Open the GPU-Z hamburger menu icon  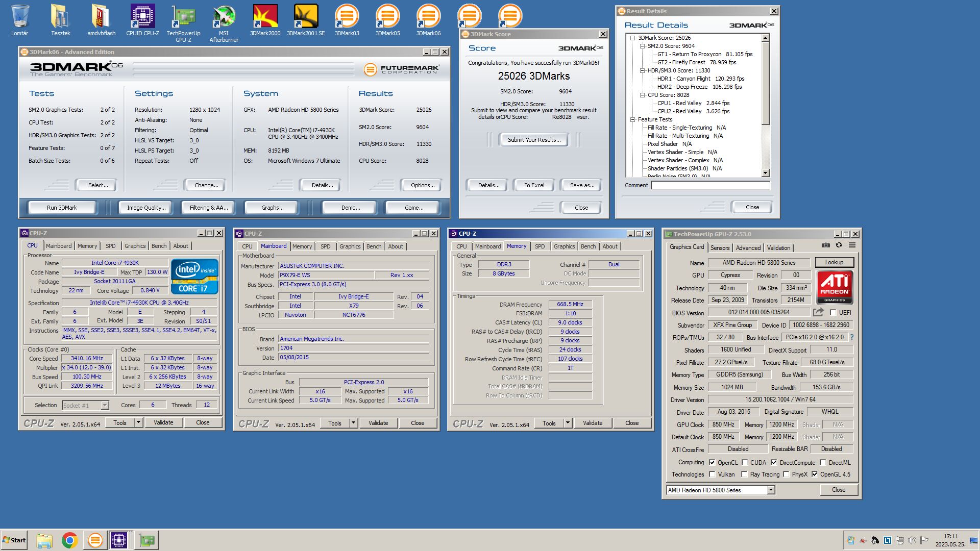click(852, 245)
